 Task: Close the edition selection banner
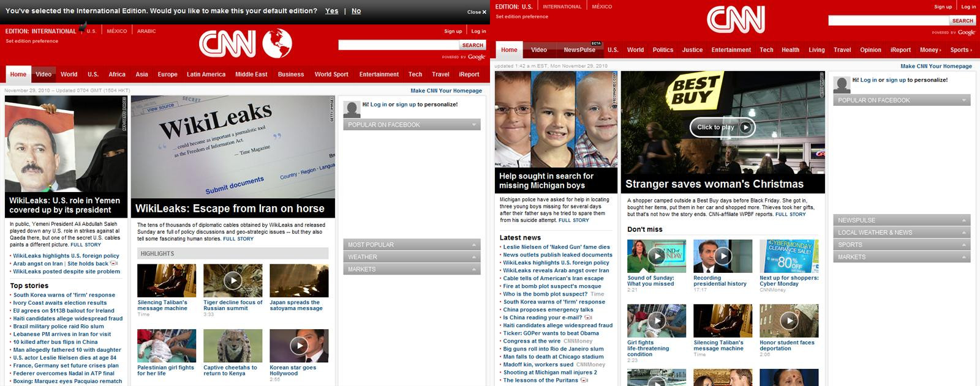pos(477,12)
